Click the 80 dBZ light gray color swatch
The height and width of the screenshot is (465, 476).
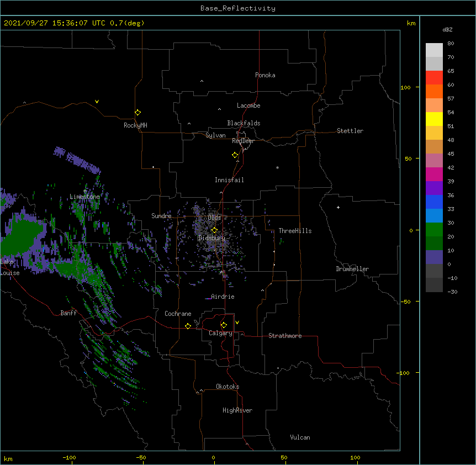pyautogui.click(x=434, y=50)
